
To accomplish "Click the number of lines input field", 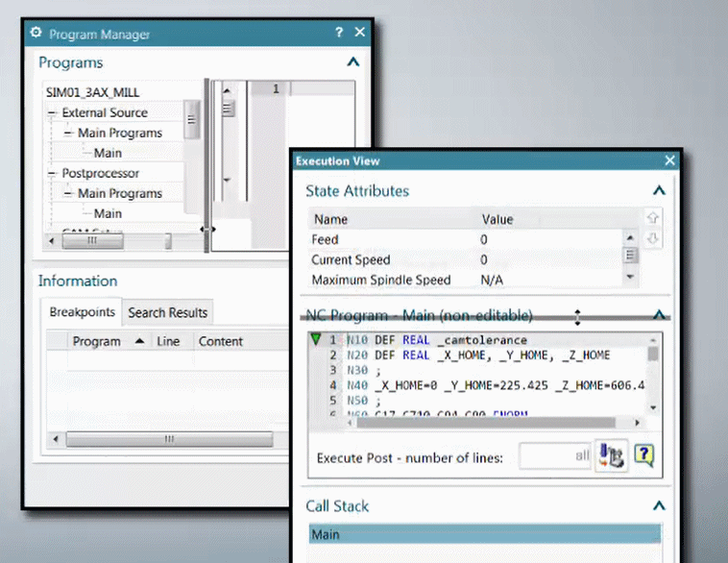I will click(555, 456).
